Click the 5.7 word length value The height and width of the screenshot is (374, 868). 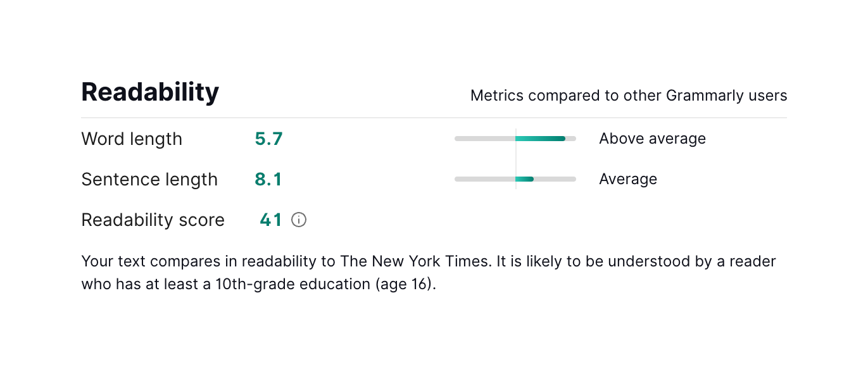coord(268,139)
